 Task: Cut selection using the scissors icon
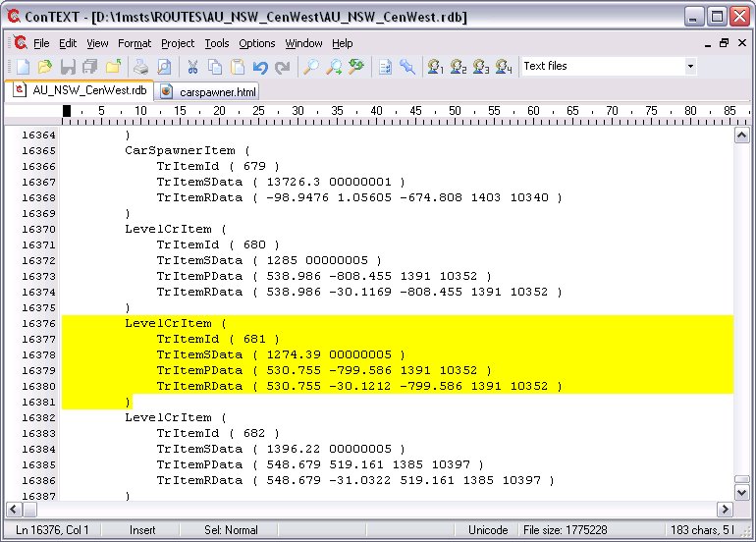(192, 67)
